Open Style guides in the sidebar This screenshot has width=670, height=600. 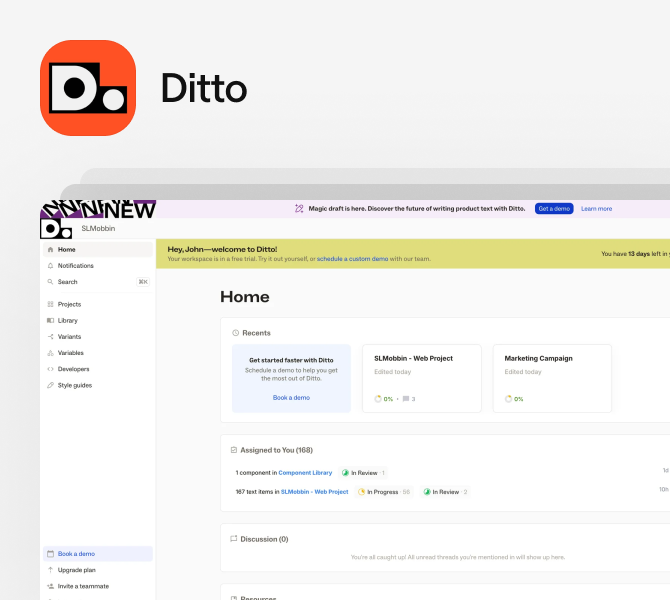(98, 385)
